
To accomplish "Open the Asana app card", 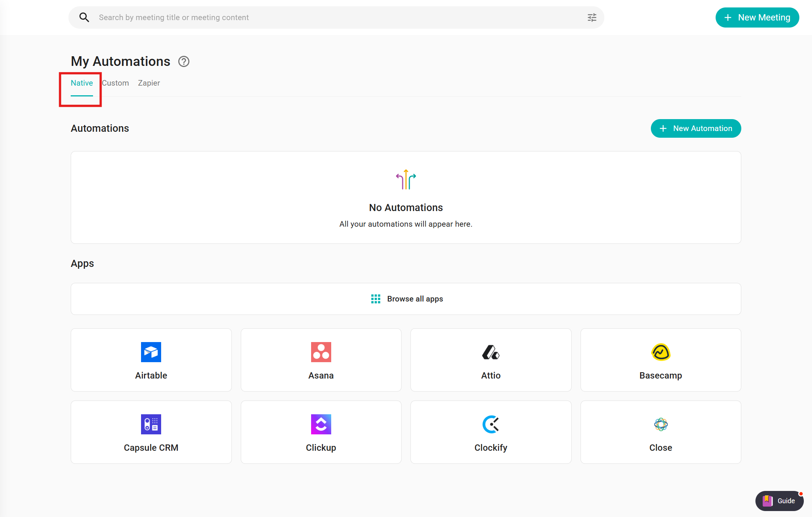I will pyautogui.click(x=321, y=360).
